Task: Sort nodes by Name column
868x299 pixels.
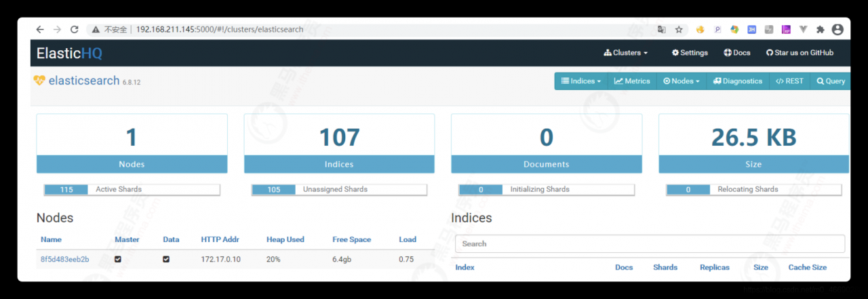Action: pyautogui.click(x=51, y=239)
